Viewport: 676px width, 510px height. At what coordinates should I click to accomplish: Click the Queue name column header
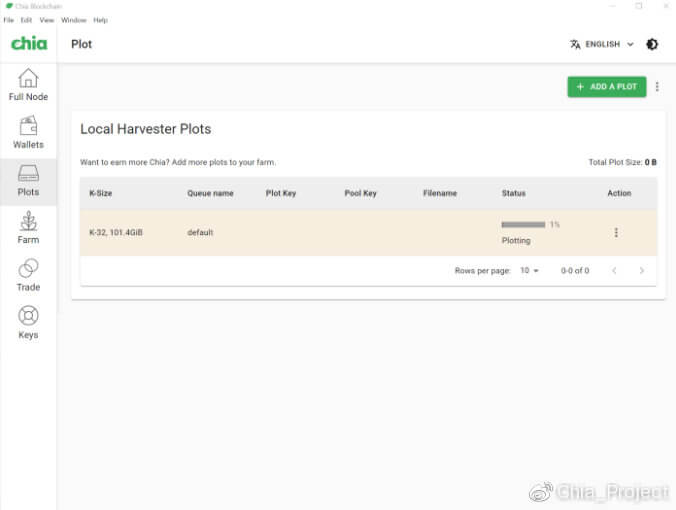tap(210, 193)
